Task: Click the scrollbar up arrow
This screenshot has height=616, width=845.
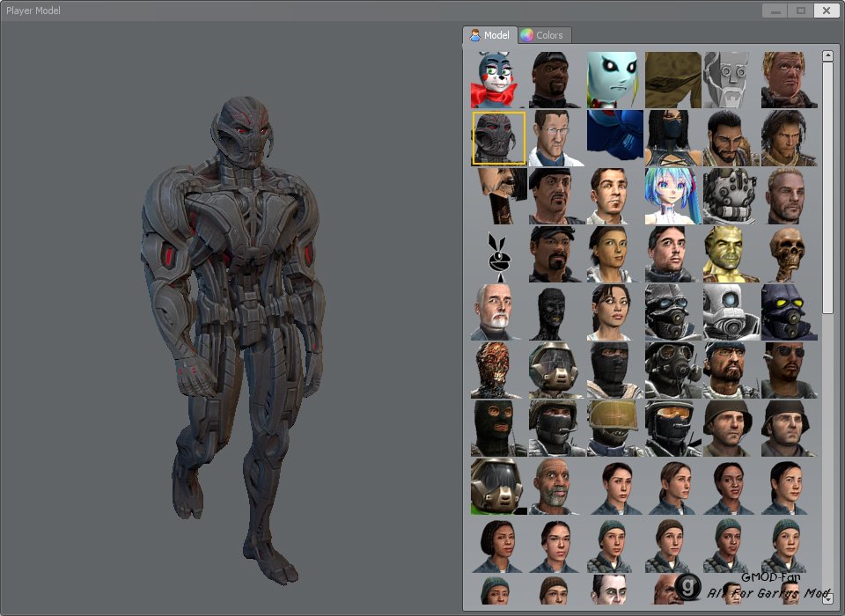Action: click(x=827, y=55)
